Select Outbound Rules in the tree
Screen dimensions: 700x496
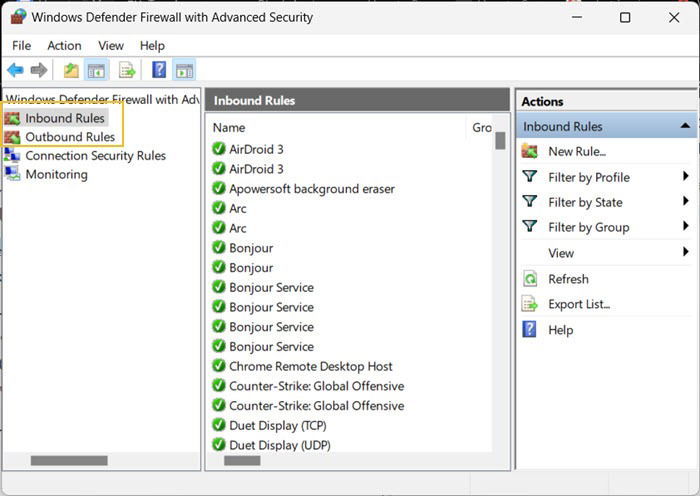(x=70, y=137)
